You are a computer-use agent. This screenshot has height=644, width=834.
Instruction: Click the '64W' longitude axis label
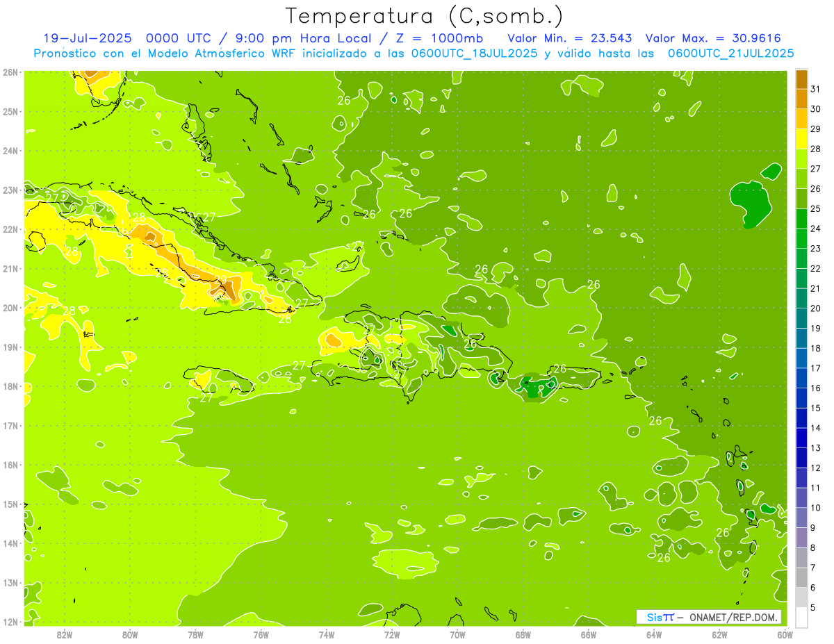(x=654, y=634)
